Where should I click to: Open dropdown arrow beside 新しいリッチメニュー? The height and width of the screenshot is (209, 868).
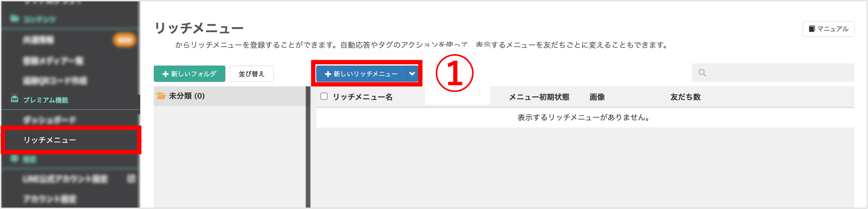[412, 74]
